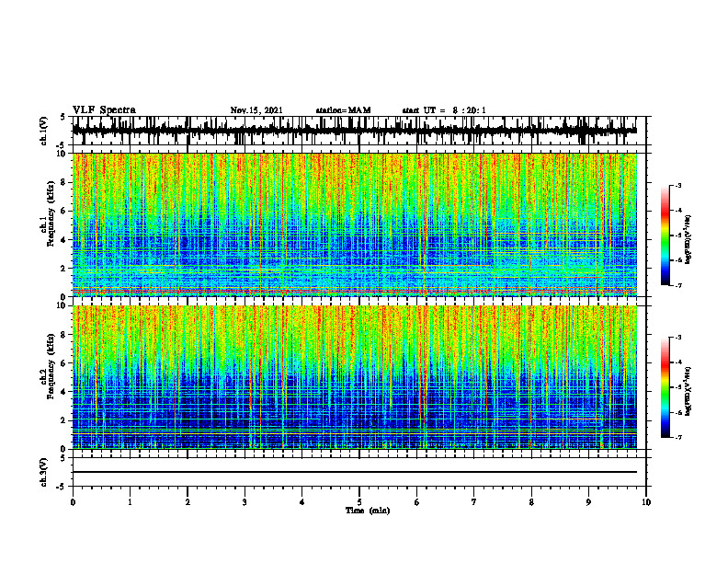
Task: Click the ch.2 colorbar log(PSD) label
Action: (x=688, y=390)
